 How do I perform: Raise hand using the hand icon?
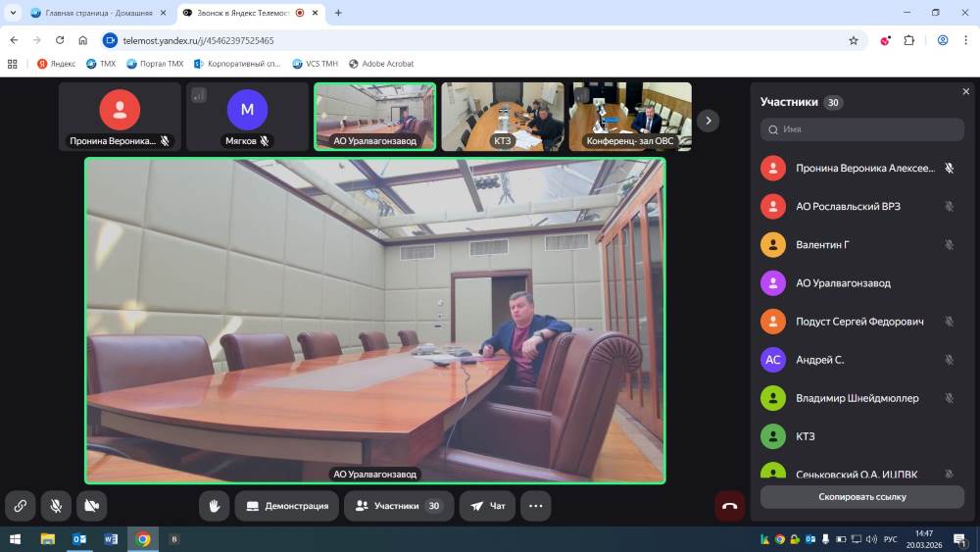point(214,506)
